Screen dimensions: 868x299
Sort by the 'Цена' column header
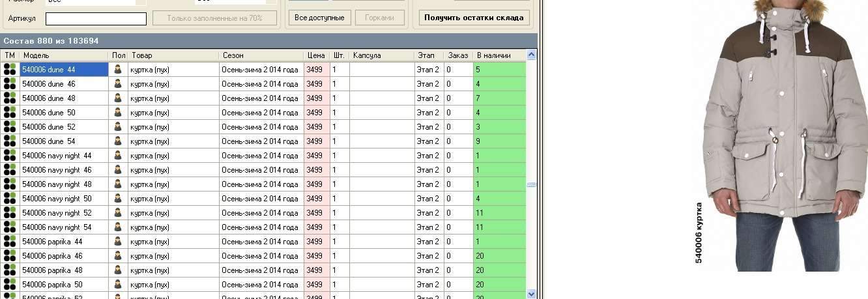pyautogui.click(x=317, y=55)
